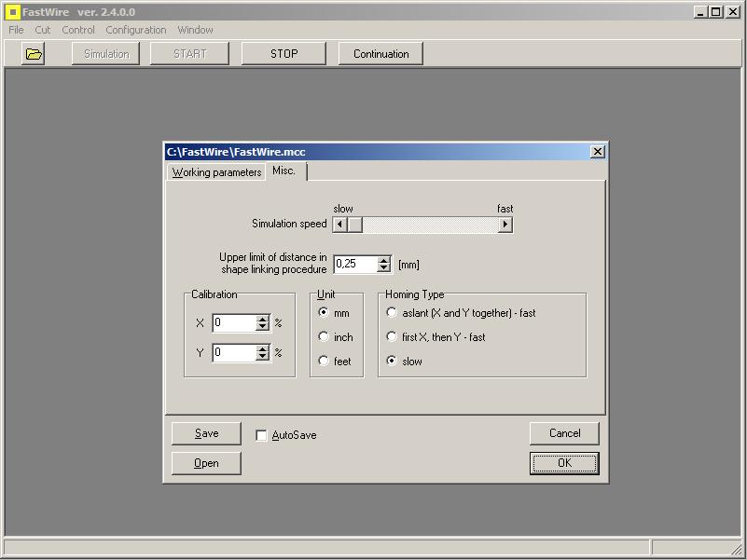Image resolution: width=747 pixels, height=560 pixels.
Task: Choose aslant X and Y together homing
Action: click(392, 313)
